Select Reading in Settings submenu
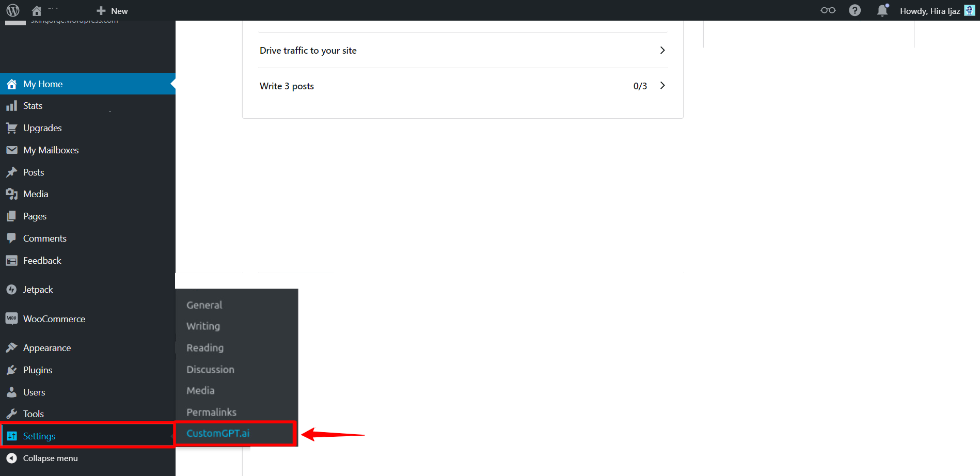980x476 pixels. (x=205, y=348)
